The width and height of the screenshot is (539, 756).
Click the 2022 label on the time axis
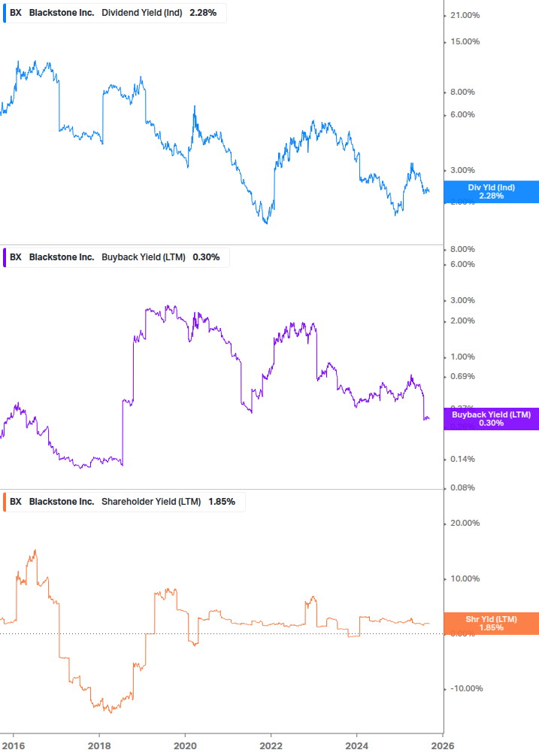[271, 746]
